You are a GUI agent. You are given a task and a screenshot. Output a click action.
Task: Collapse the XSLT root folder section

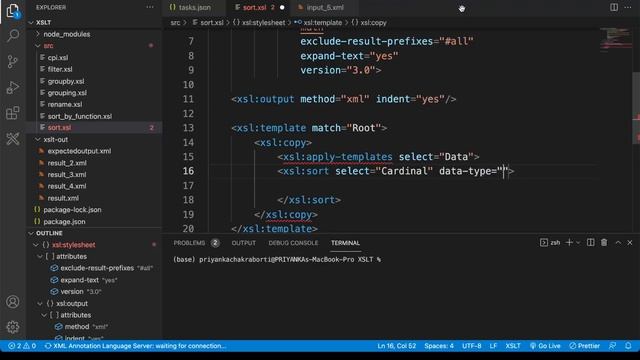click(94, 22)
